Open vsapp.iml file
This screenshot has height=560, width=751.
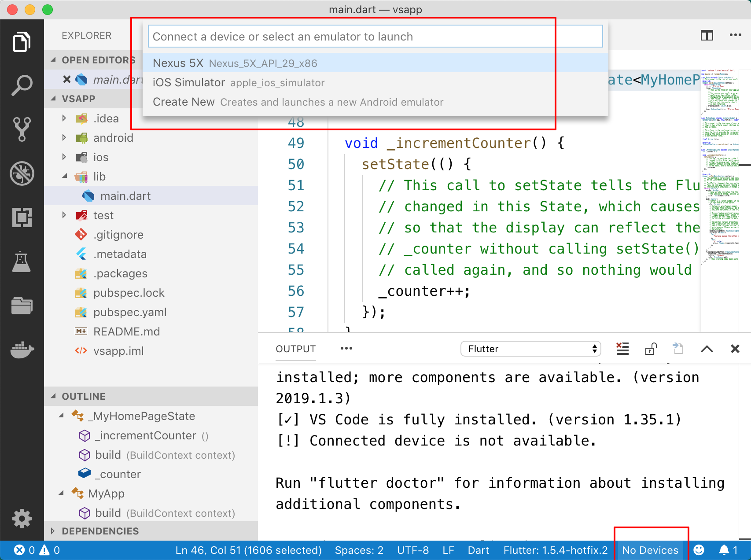click(x=151, y=350)
